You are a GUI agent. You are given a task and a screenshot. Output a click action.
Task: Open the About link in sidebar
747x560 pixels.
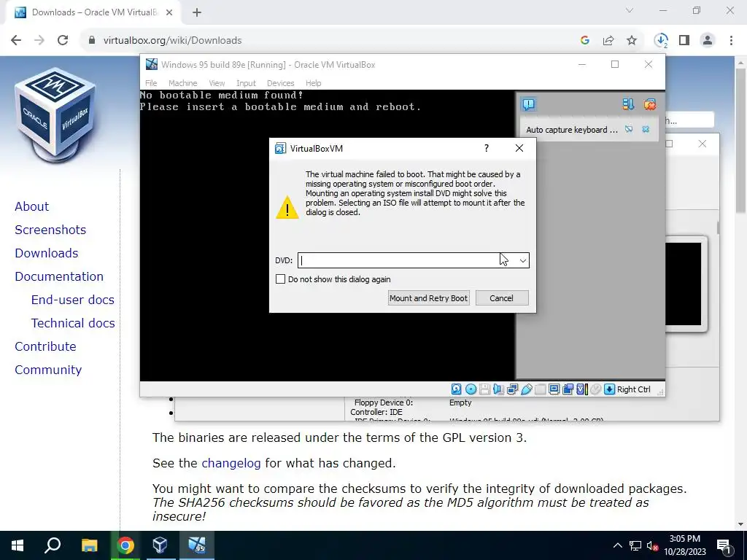[32, 206]
